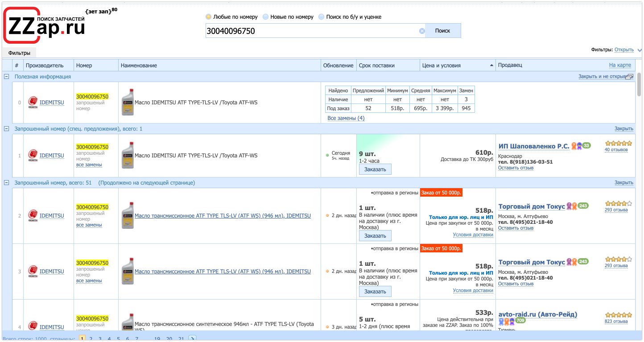Screen dimensions: 644x342
Task: Click the phone number тел. 8(918)136-03-51
Action: 525,162
